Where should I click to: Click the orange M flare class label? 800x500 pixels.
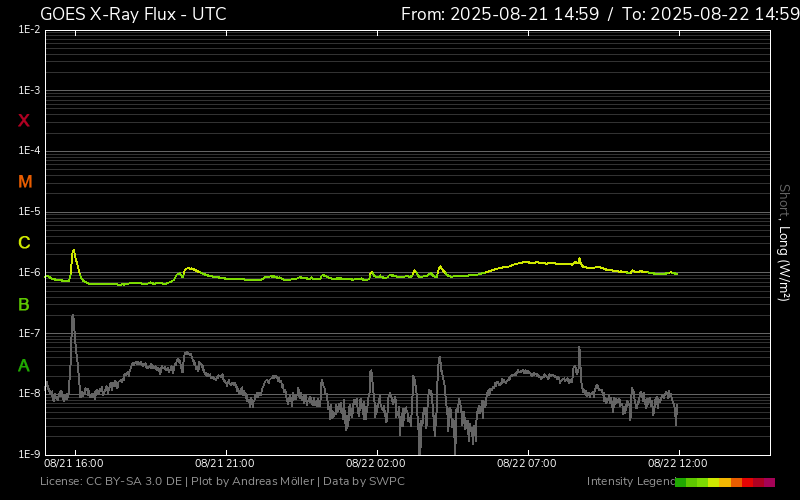(x=25, y=182)
